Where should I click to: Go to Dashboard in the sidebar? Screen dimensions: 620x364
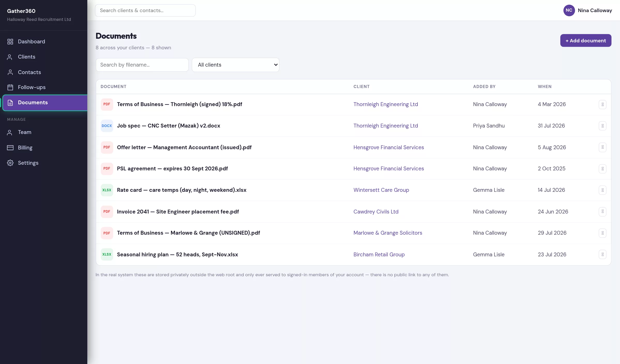(x=44, y=42)
